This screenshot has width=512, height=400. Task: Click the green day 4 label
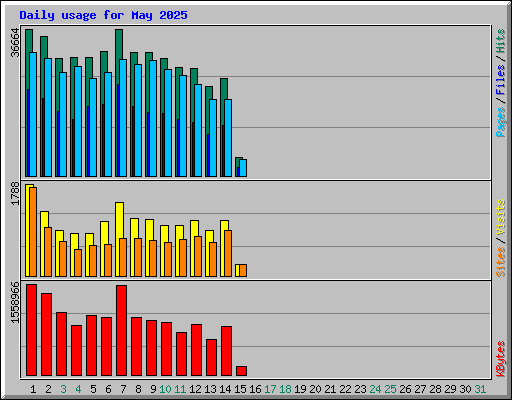pyautogui.click(x=78, y=389)
